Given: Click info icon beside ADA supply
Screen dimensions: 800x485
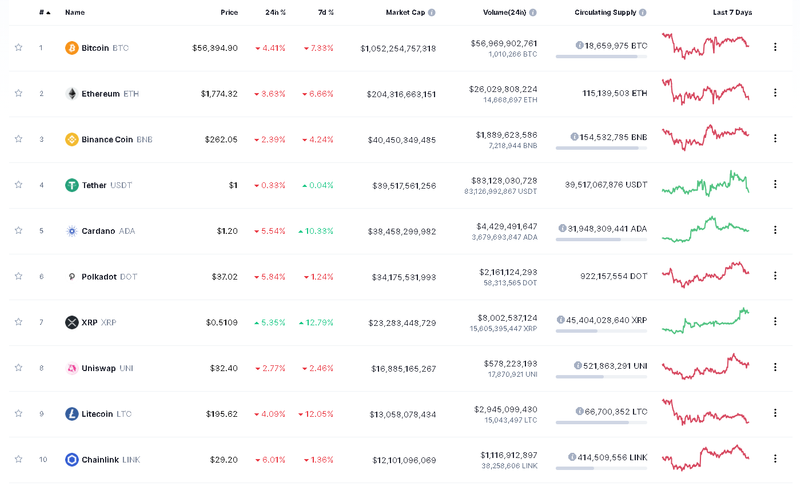Looking at the screenshot, I should [562, 228].
